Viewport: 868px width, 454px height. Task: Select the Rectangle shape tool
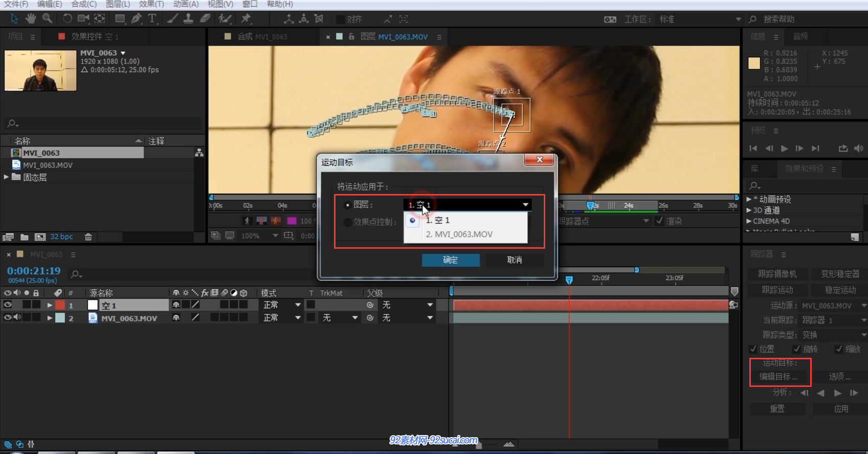click(120, 19)
